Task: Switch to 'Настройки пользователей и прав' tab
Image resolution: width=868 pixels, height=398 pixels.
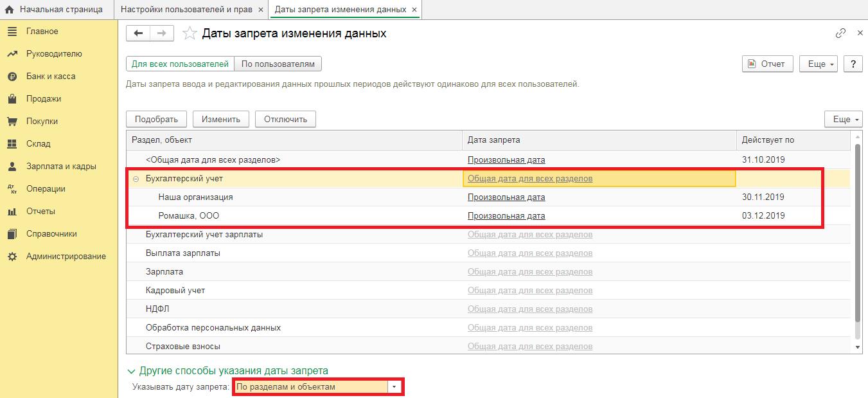Action: click(186, 10)
